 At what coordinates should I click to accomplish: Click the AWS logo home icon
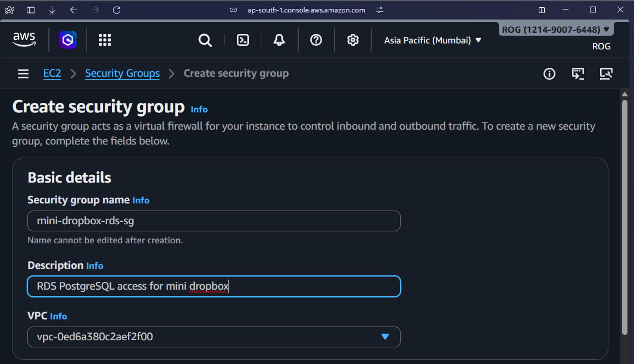[24, 39]
